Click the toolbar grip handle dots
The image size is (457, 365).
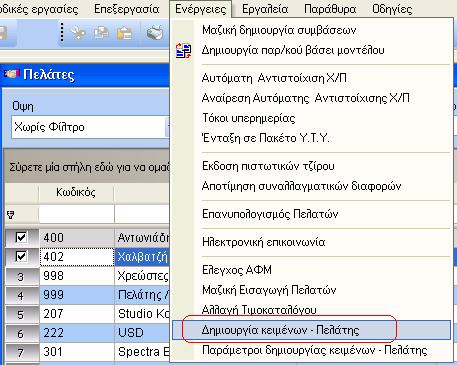[62, 32]
